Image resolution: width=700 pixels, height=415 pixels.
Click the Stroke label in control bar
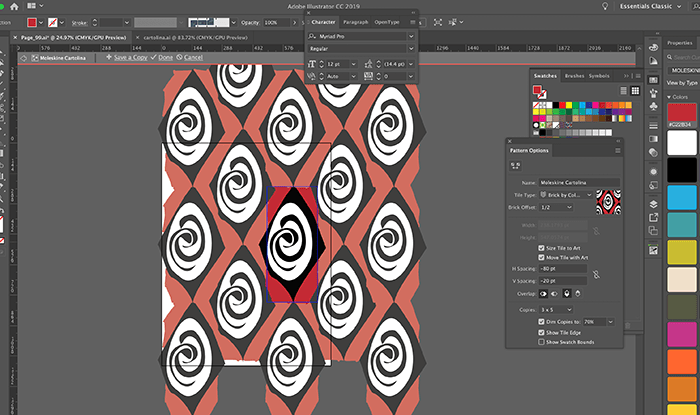coord(79,23)
